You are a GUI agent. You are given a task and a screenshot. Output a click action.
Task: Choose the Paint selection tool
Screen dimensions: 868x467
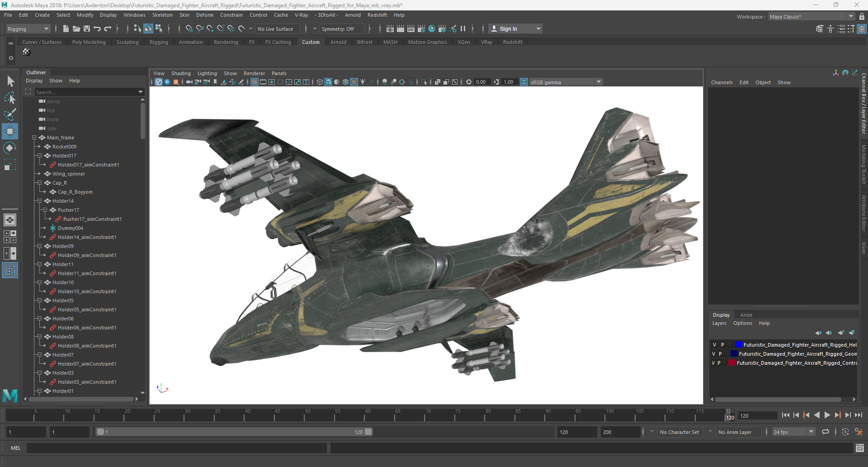click(10, 114)
